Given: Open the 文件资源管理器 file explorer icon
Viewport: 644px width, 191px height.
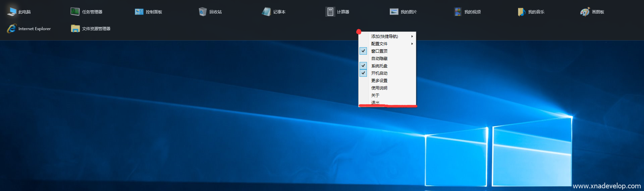Looking at the screenshot, I should click(75, 28).
